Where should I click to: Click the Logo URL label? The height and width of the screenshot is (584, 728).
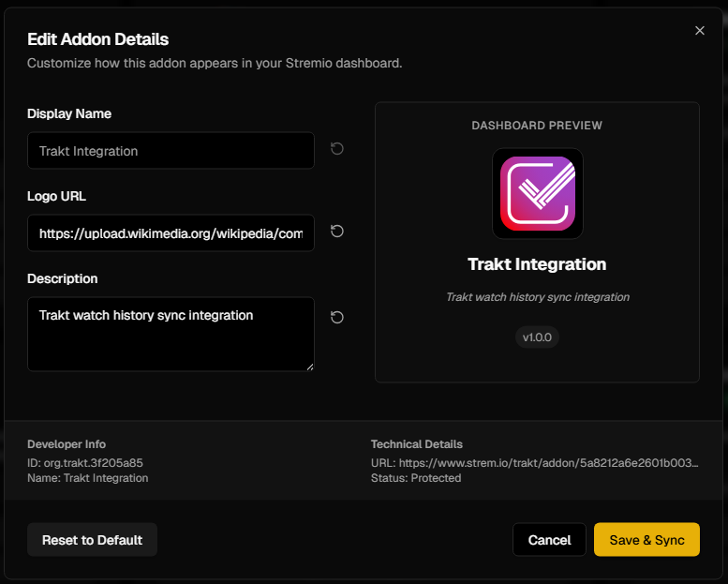point(56,196)
